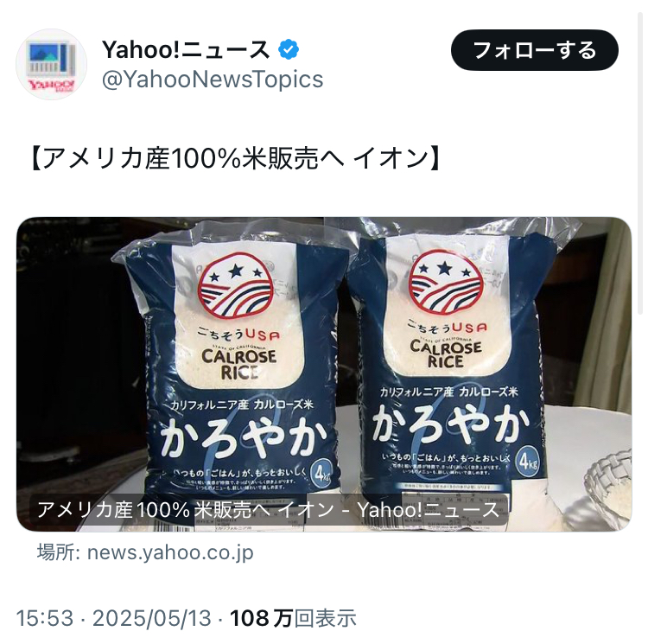
Task: Click the 4kg badge on the left bag
Action: click(322, 474)
